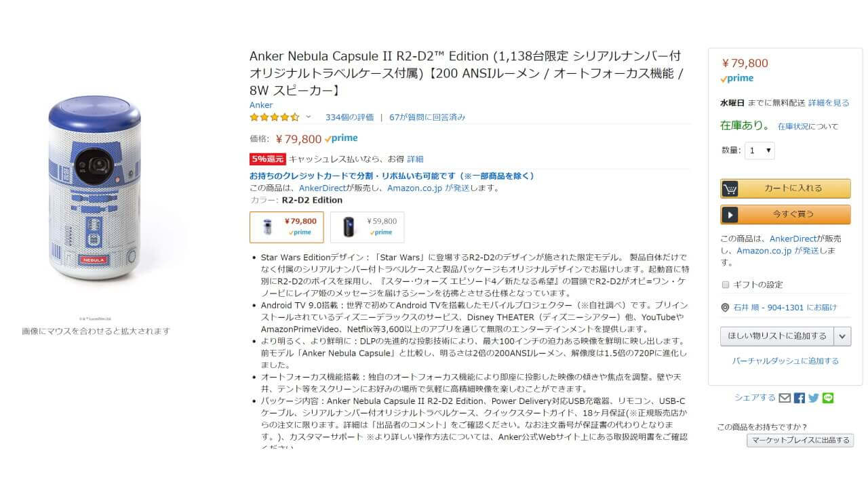Click the play icon on 今すぐ買う
Image resolution: width=868 pixels, height=488 pixels.
coord(730,214)
